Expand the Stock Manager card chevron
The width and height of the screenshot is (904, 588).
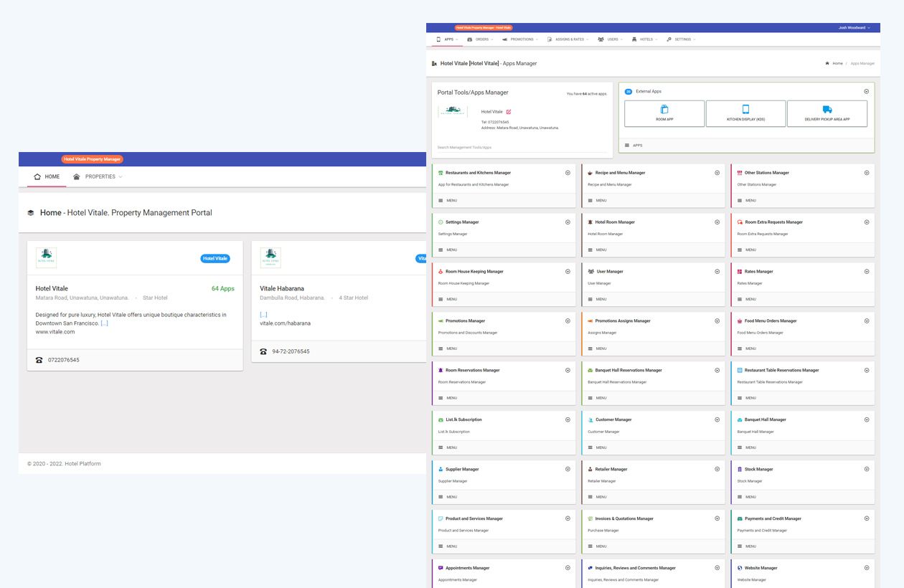[x=867, y=469]
